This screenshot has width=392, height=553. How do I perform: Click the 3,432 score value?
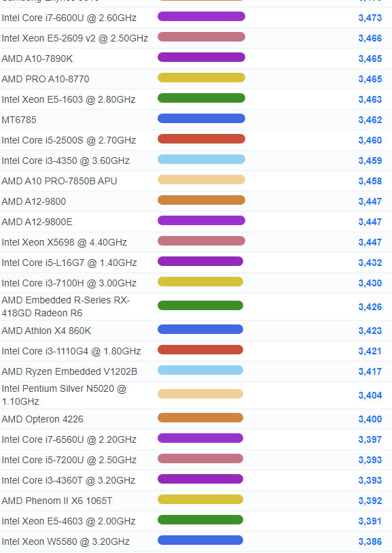[x=370, y=263]
